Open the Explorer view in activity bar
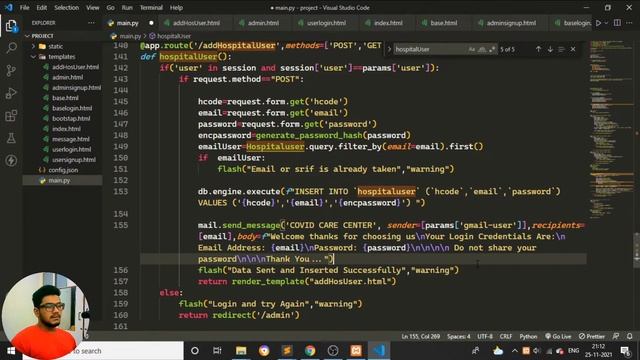The width and height of the screenshot is (640, 360). pos(11,26)
